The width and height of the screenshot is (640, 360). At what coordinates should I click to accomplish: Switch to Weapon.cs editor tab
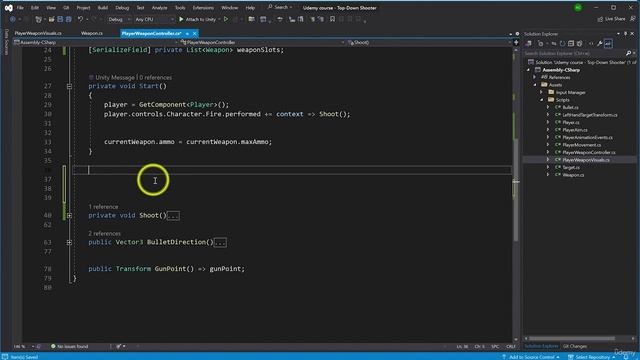(92, 33)
